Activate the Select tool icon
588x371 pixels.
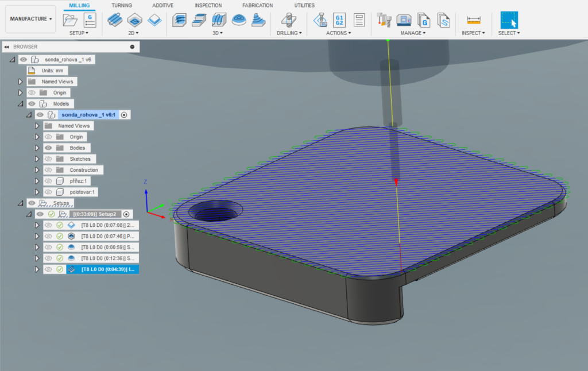[509, 20]
